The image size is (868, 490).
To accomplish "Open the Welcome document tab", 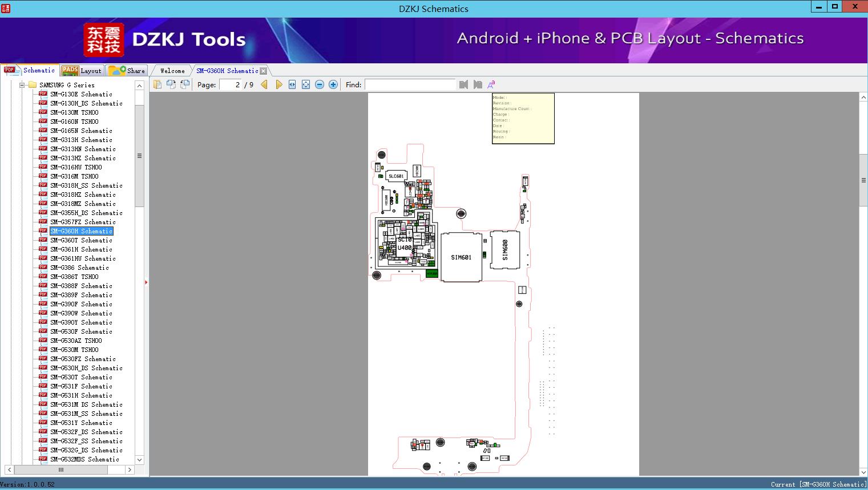I will pos(172,71).
